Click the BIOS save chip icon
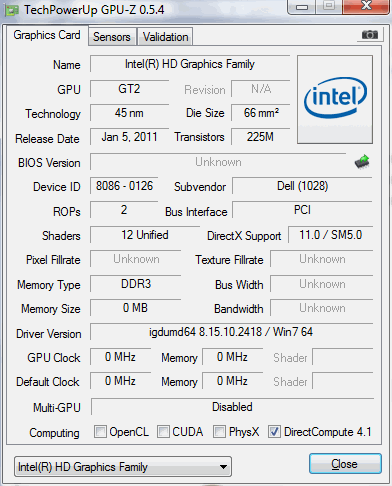Image resolution: width=392 pixels, height=486 pixels. tap(362, 162)
